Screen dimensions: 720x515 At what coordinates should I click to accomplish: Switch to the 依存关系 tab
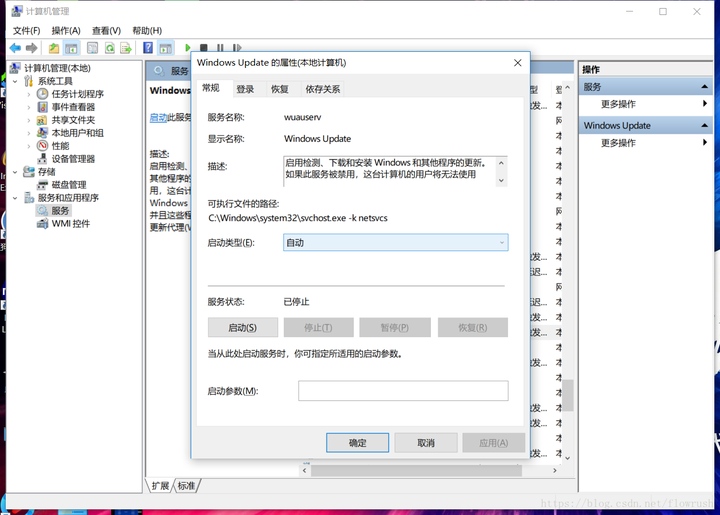323,89
